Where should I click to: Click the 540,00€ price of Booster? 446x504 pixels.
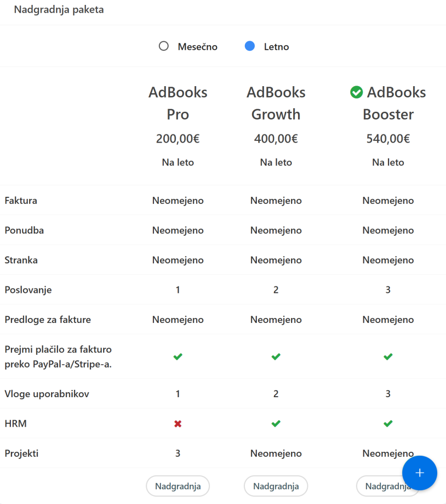[x=388, y=139]
